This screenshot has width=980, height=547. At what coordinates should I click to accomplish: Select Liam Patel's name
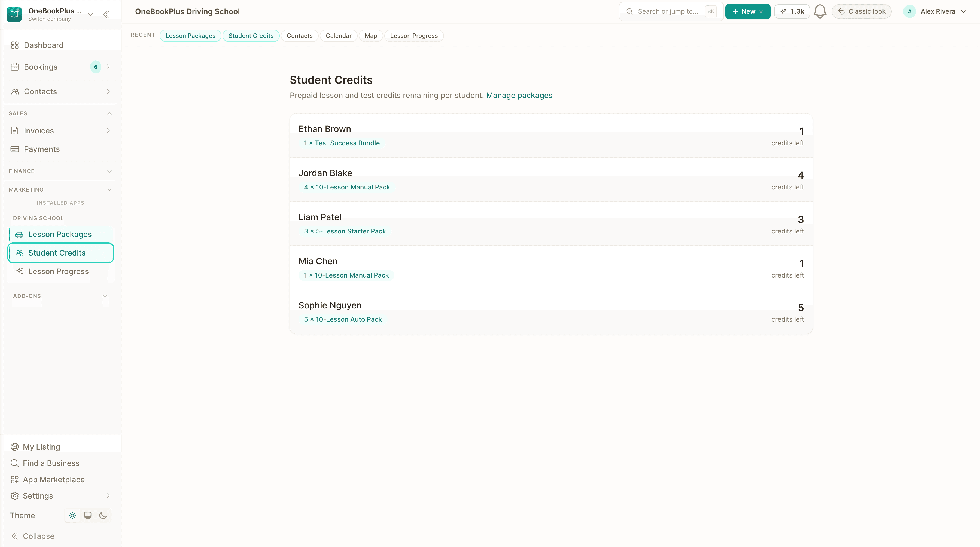coord(319,217)
